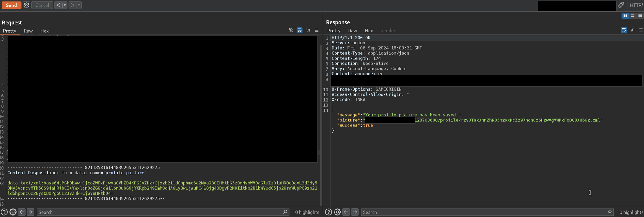Switch to top-bottom stacked layout
644x217 pixels.
(633, 16)
